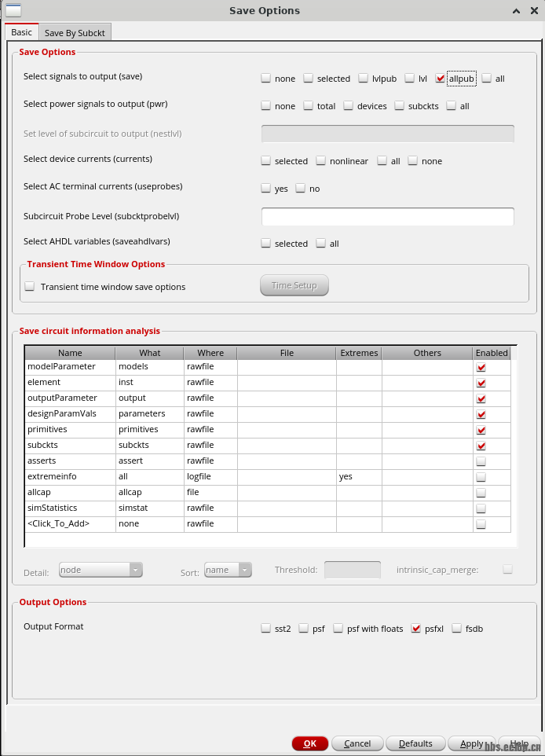This screenshot has width=545, height=756.
Task: Check 'none' for power signals
Action: click(265, 105)
